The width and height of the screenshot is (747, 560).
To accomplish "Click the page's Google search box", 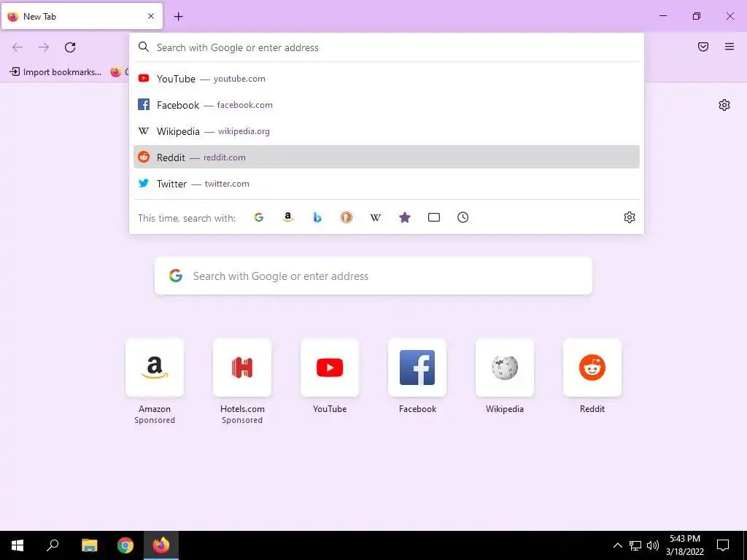I will tap(373, 276).
